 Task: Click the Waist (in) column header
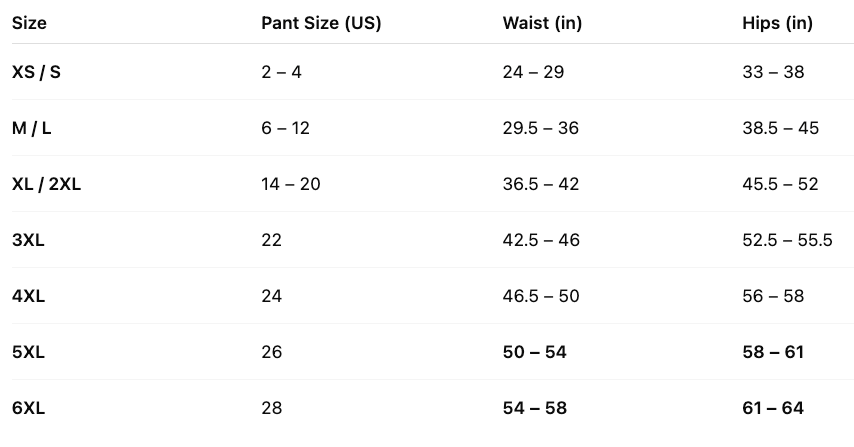point(541,22)
